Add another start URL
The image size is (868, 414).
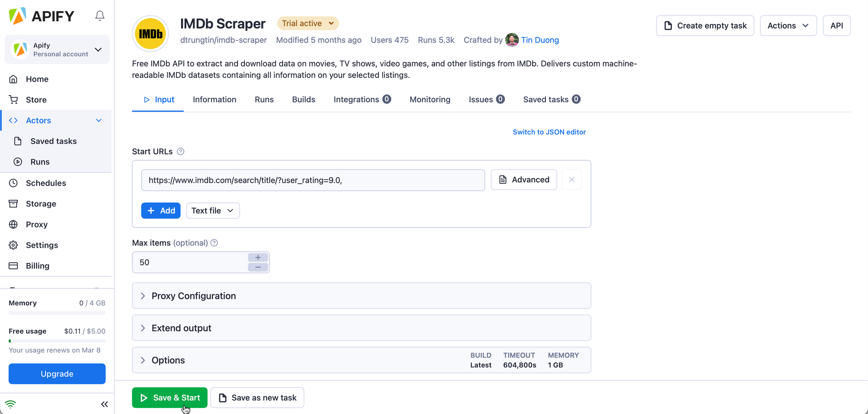coord(161,211)
